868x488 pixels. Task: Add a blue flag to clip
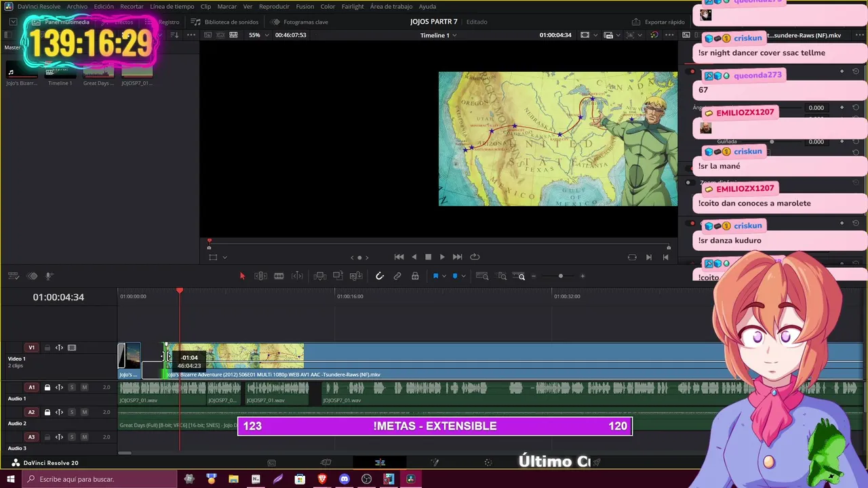(x=435, y=276)
